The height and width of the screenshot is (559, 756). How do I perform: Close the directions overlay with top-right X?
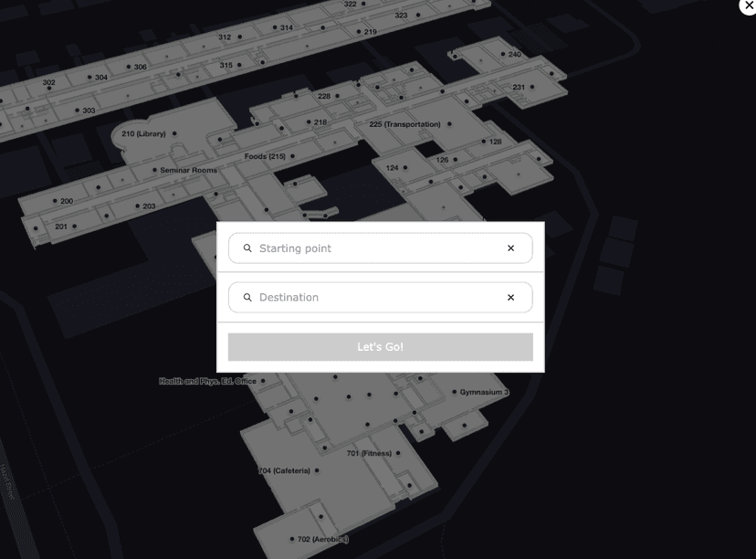tap(749, 5)
